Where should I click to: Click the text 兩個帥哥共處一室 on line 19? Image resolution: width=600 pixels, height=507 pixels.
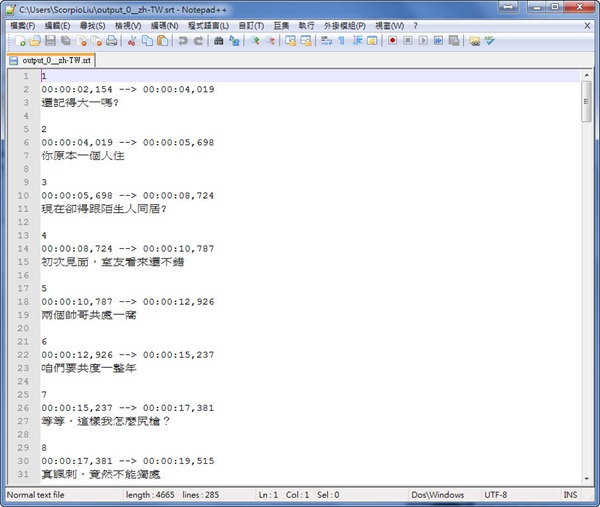tap(89, 315)
